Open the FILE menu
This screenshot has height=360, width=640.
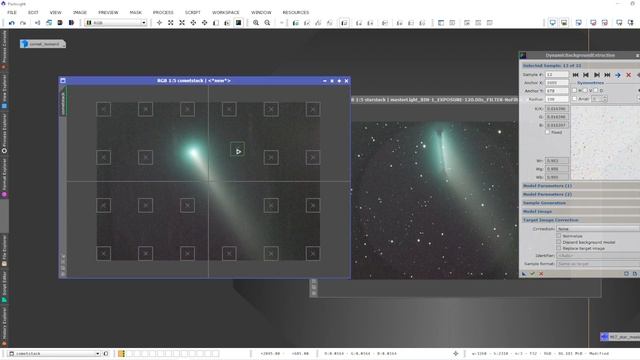(x=12, y=13)
